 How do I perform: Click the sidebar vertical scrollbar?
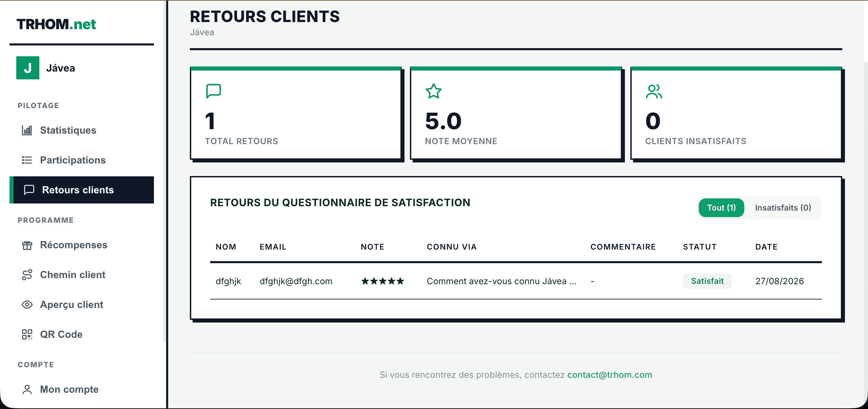(165, 171)
